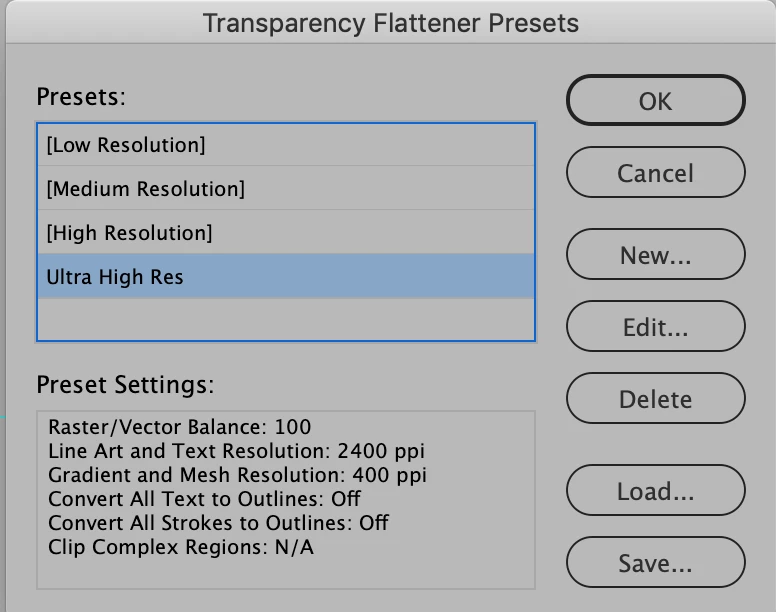Click the Convert All Strokes to Outlines line

218,523
